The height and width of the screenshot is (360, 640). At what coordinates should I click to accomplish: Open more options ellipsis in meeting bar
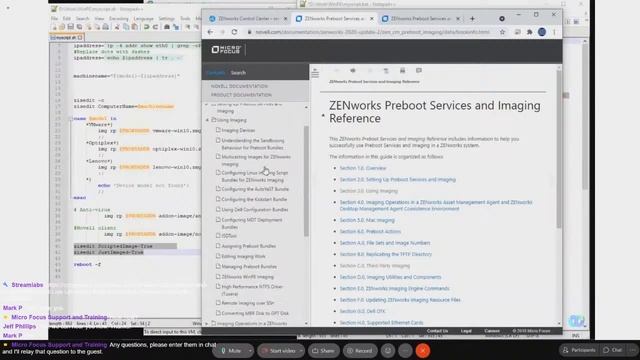pyautogui.click(x=405, y=351)
